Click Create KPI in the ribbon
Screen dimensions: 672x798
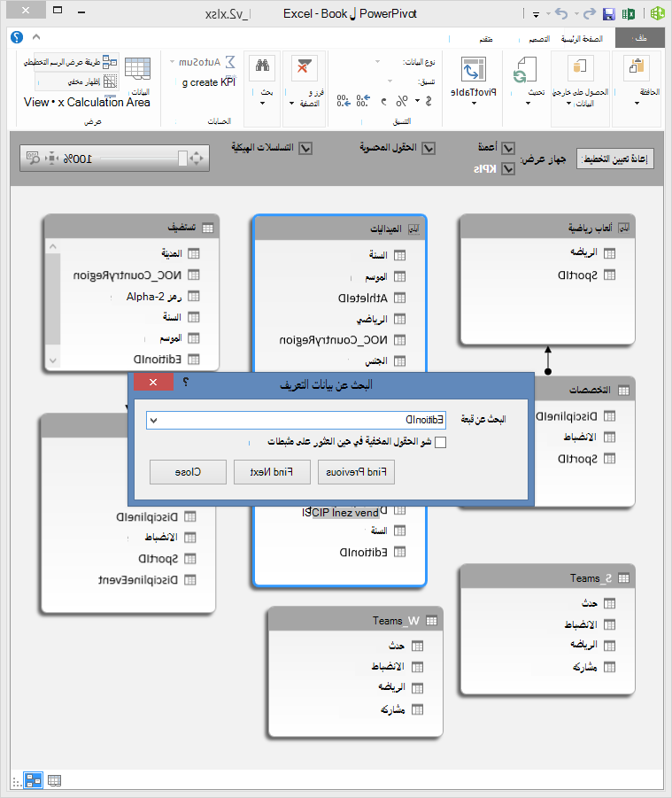coord(209,82)
